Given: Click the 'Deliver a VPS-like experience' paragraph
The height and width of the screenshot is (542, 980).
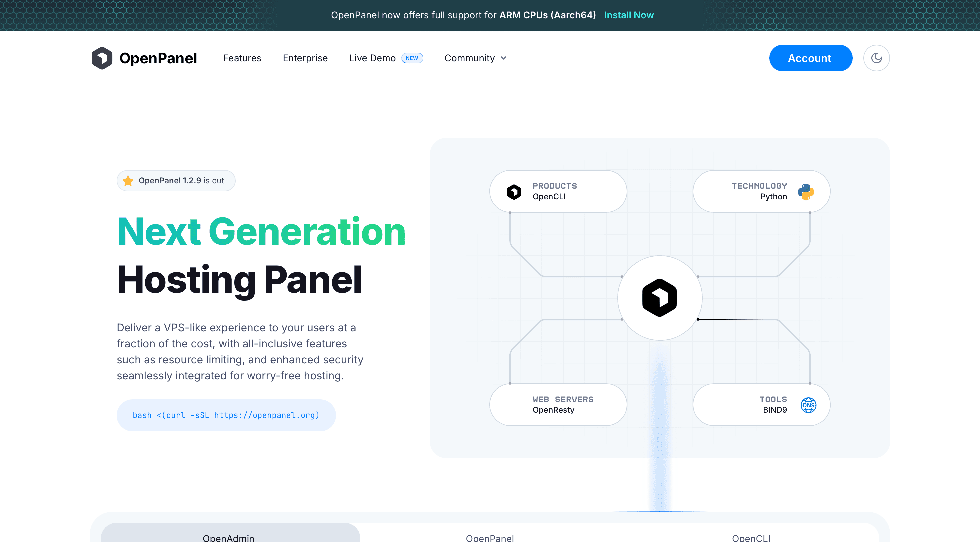Looking at the screenshot, I should pos(240,351).
